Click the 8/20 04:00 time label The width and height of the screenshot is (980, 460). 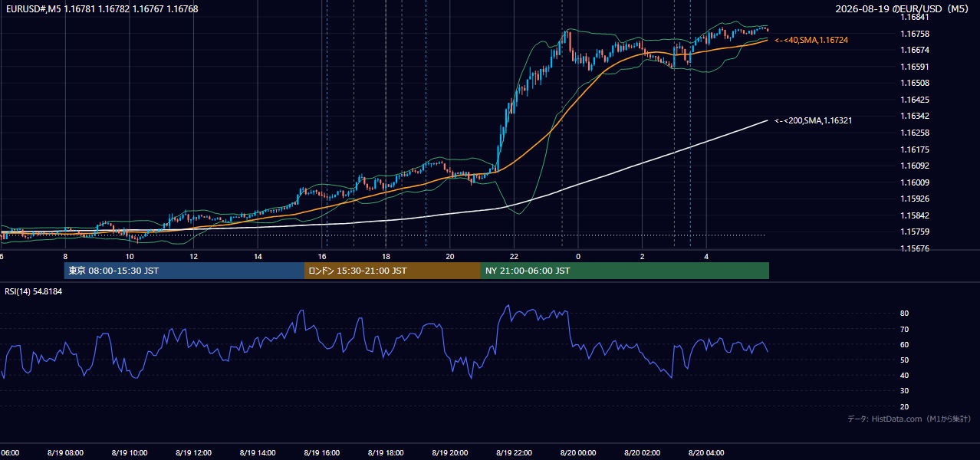coord(706,452)
